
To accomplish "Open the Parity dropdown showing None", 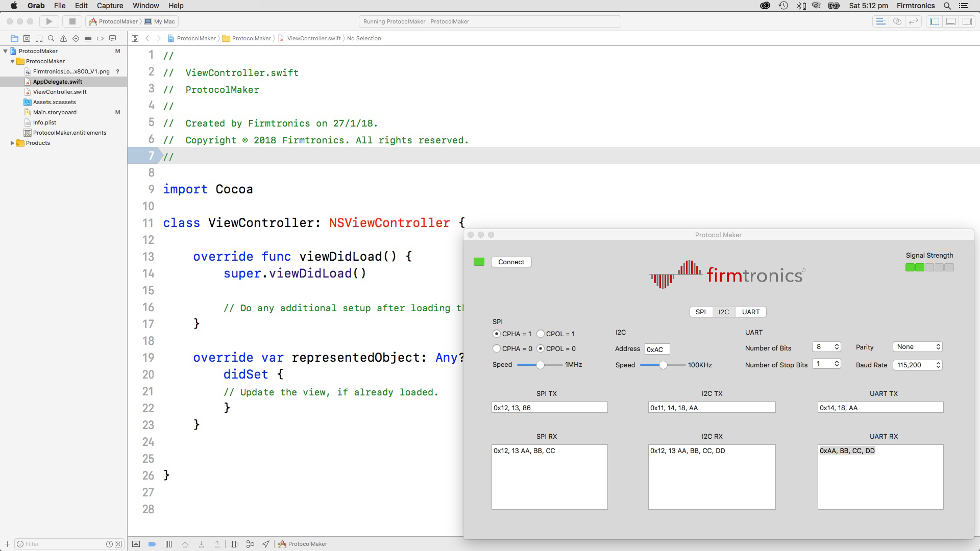I will [x=917, y=347].
